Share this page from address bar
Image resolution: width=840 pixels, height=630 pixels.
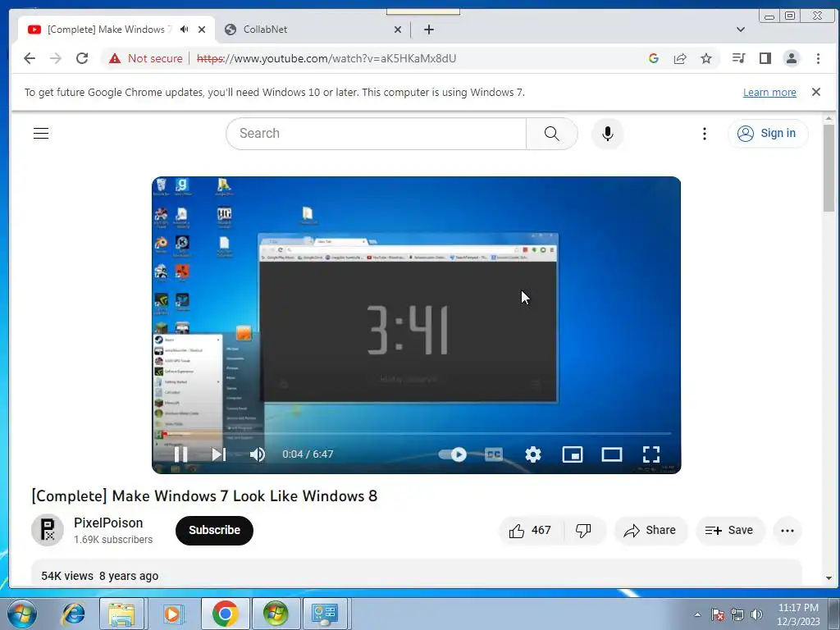tap(680, 58)
